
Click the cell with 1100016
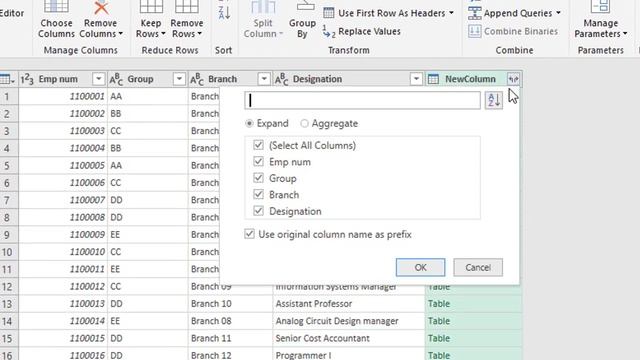coord(63,354)
